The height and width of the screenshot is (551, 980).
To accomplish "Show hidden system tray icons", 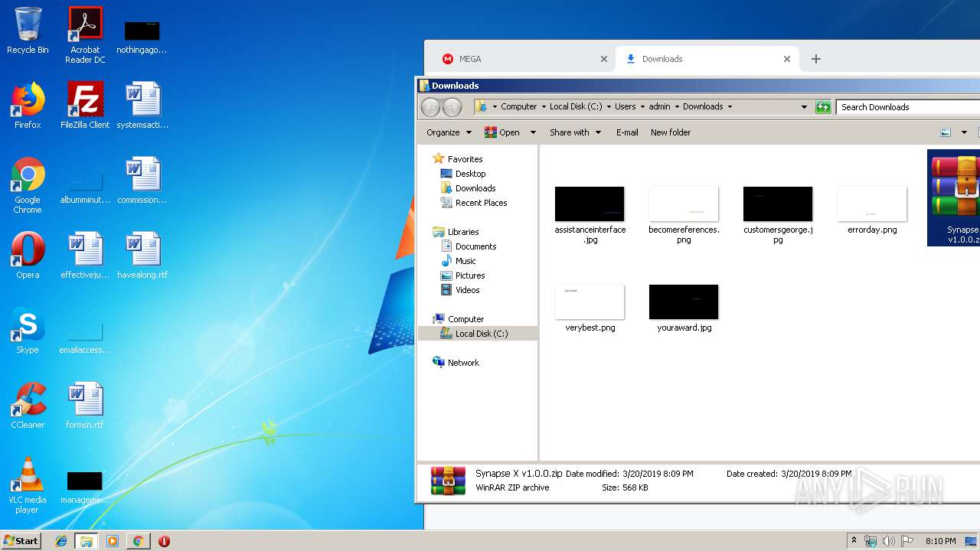I will pyautogui.click(x=854, y=541).
